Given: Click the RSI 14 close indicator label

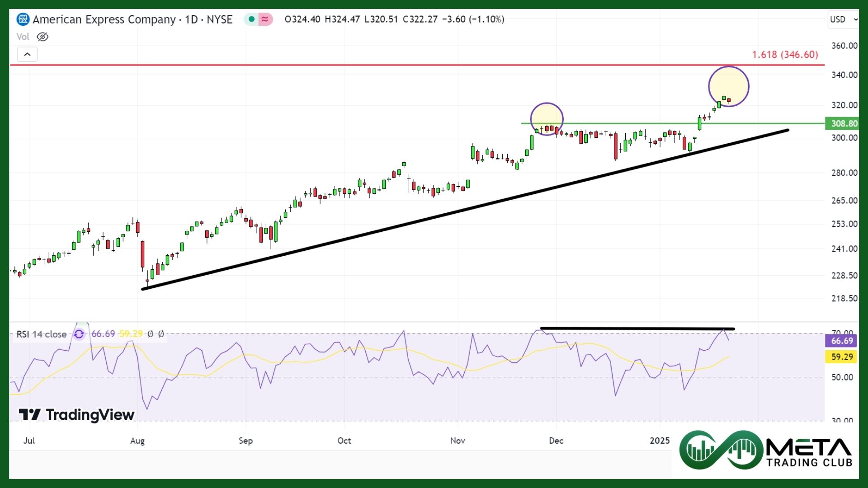Looking at the screenshot, I should (42, 334).
